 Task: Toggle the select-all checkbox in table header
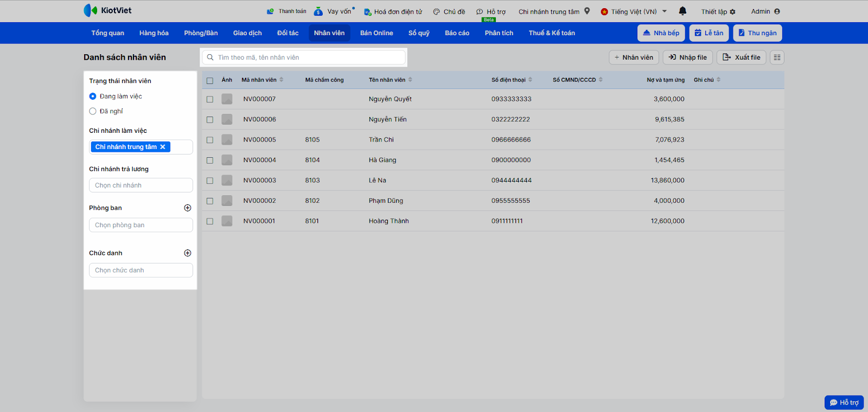[210, 80]
